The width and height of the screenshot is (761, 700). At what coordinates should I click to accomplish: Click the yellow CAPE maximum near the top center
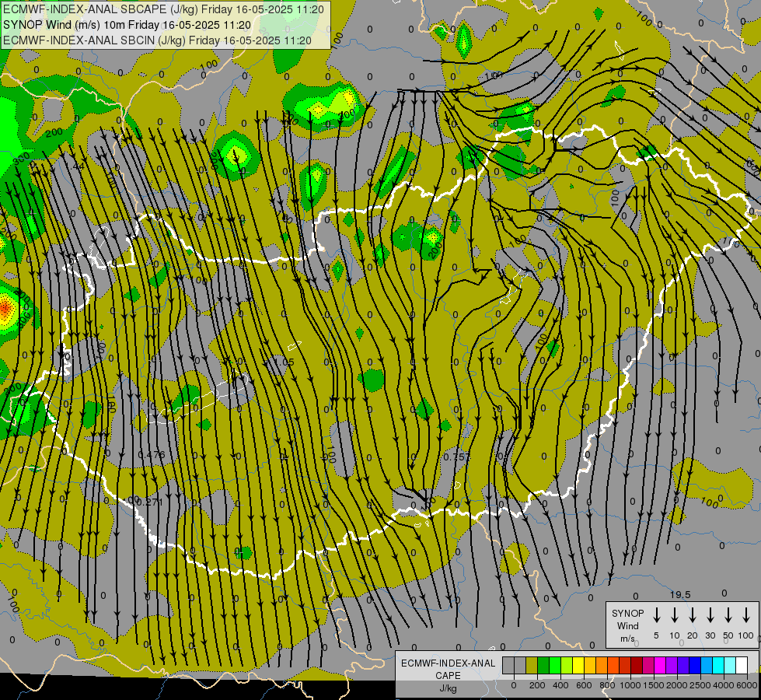(348, 99)
